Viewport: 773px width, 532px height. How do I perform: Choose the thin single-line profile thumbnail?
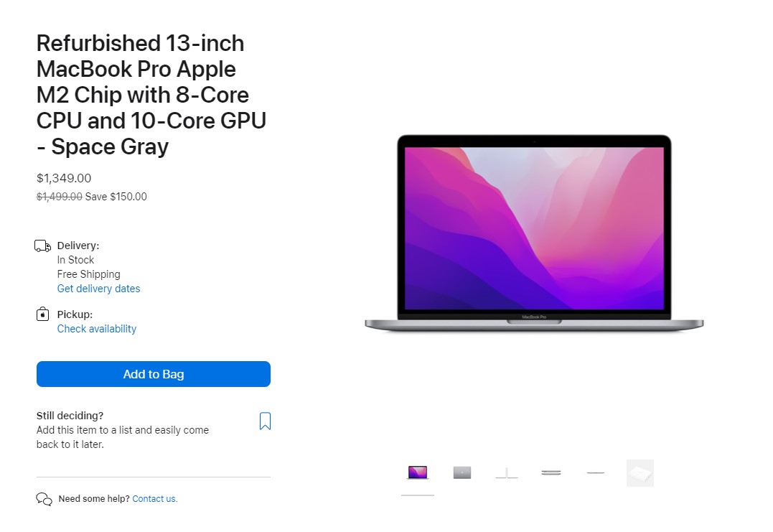pyautogui.click(x=596, y=473)
